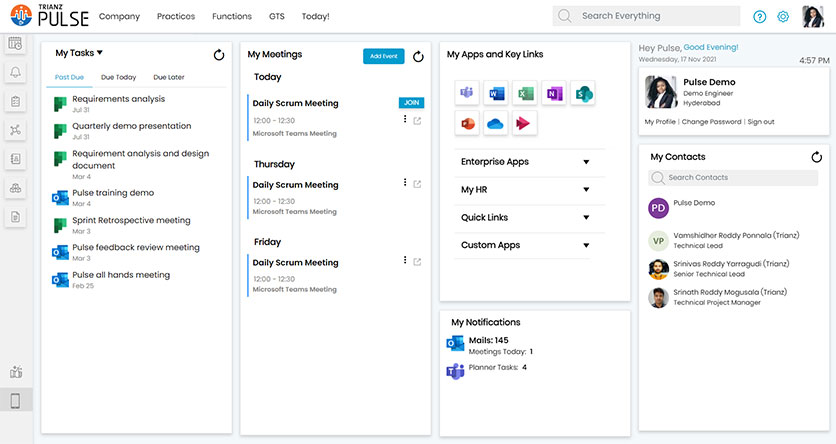This screenshot has height=444, width=836.
Task: Join today's Daily Scrum Meeting
Action: click(x=412, y=102)
